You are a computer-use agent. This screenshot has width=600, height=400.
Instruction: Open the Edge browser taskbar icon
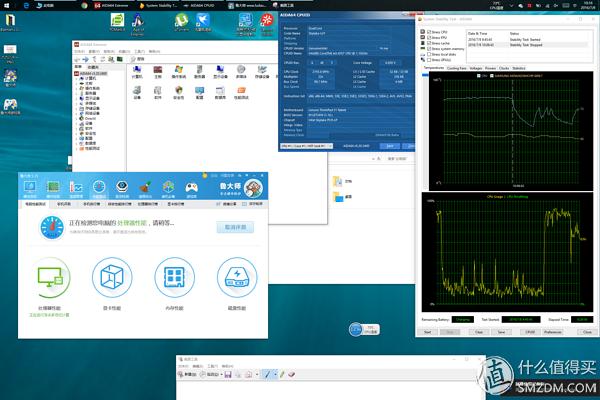pos(26,5)
